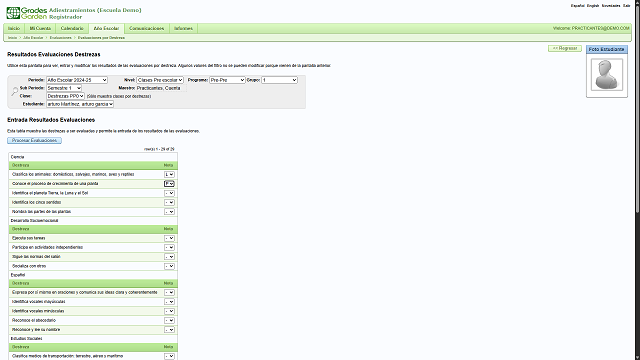This screenshot has width=640, height=360.
Task: Open grade dropdown for actividades independientes row
Action: coord(169,247)
